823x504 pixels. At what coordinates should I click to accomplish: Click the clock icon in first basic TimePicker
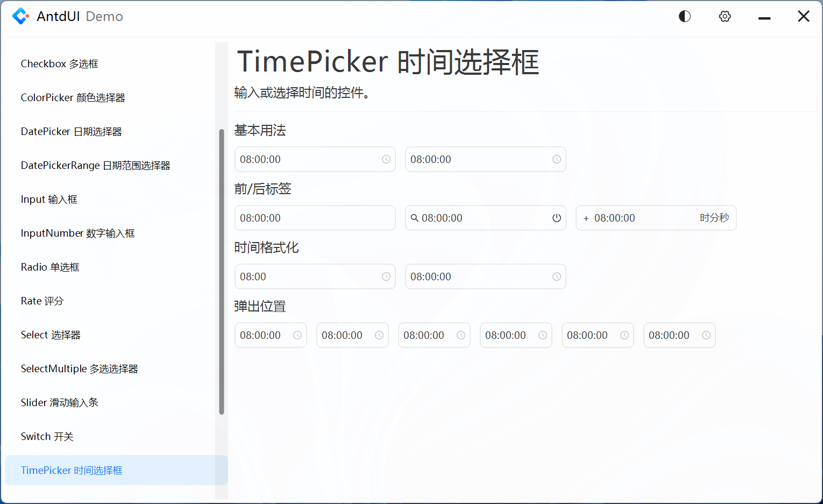point(386,159)
